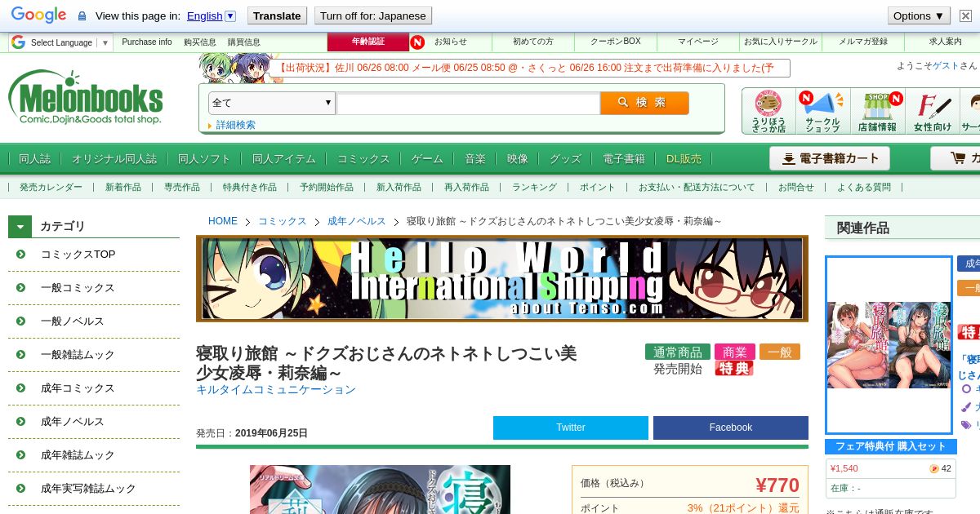Image resolution: width=980 pixels, height=514 pixels.
Task: Click 成年ノベルス breadcrumb link
Action: pyautogui.click(x=356, y=221)
